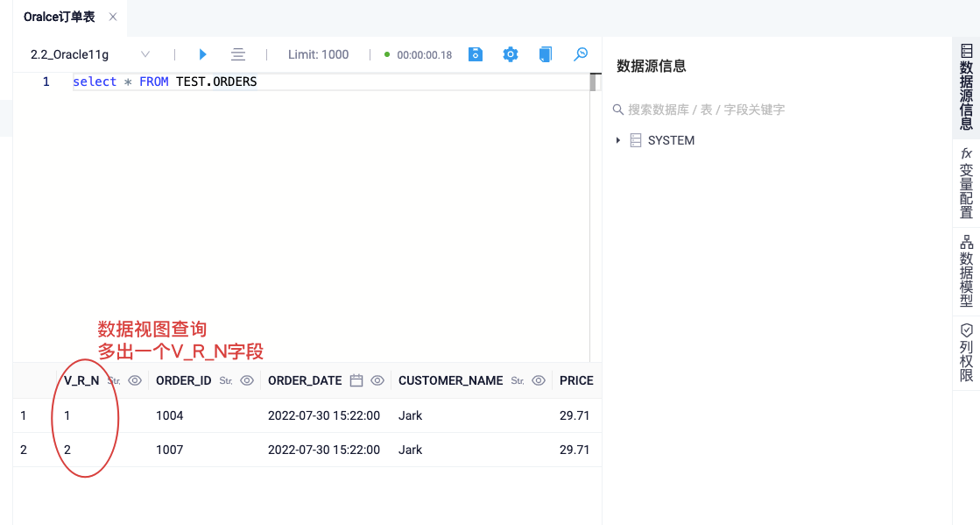
Task: Save the query with the disk icon
Action: pyautogui.click(x=476, y=54)
